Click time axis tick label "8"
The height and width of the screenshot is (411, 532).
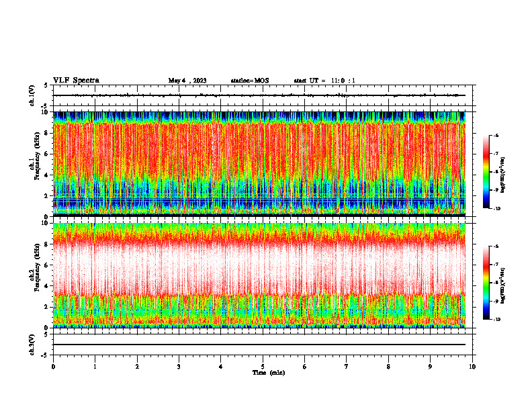pos(388,367)
